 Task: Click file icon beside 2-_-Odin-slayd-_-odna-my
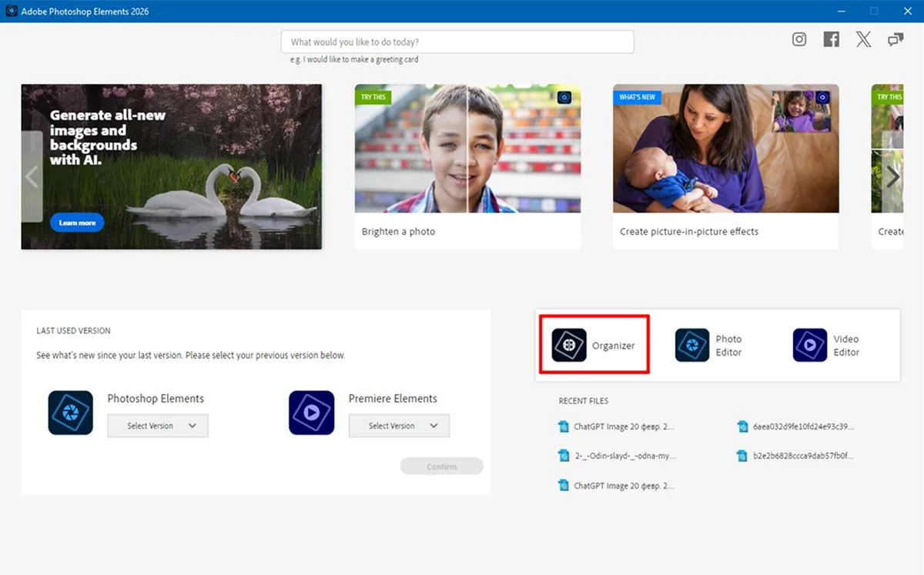click(564, 456)
